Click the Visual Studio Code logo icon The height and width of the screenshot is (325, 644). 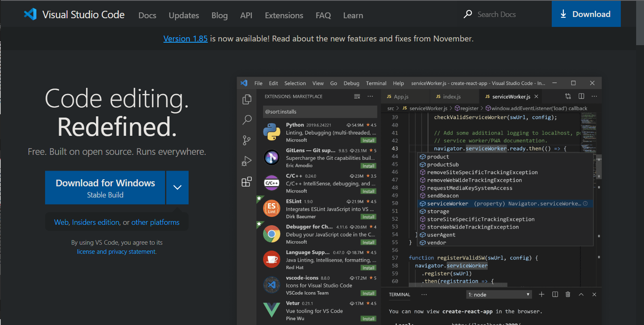coord(30,14)
